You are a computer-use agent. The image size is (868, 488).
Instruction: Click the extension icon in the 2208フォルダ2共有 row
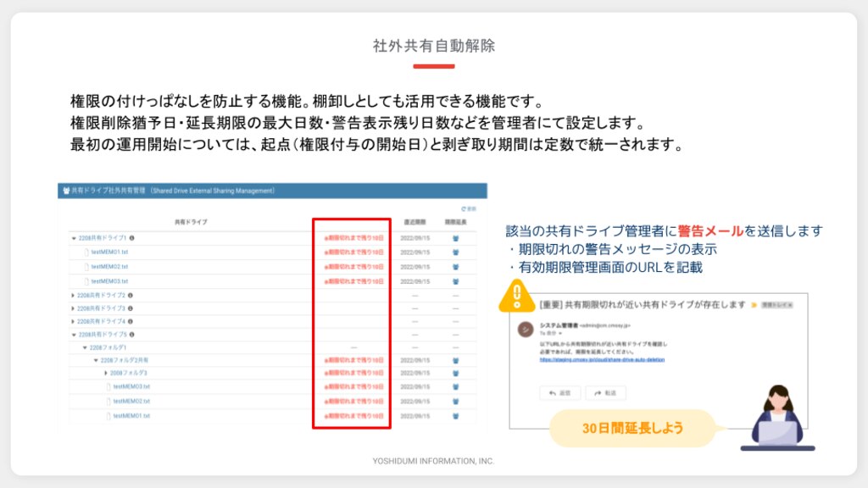(x=455, y=360)
